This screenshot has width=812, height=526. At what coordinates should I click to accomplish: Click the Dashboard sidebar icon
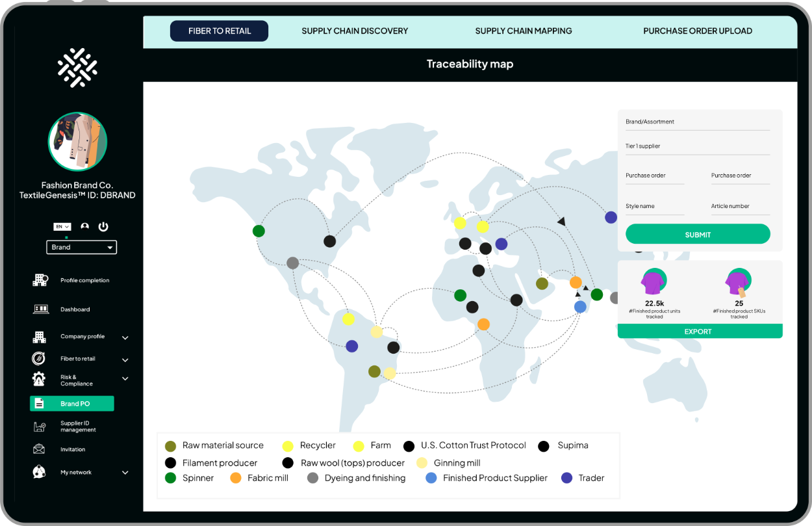pyautogui.click(x=40, y=309)
